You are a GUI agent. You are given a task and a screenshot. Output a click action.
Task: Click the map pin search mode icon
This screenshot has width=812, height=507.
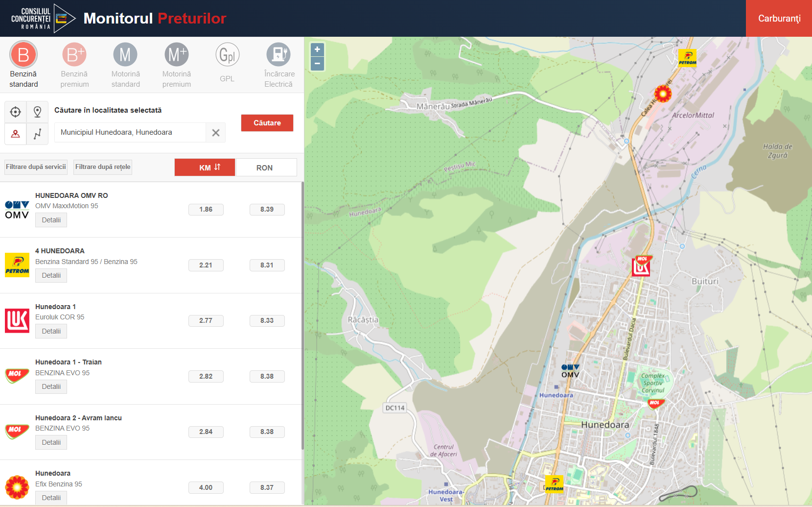(x=37, y=112)
